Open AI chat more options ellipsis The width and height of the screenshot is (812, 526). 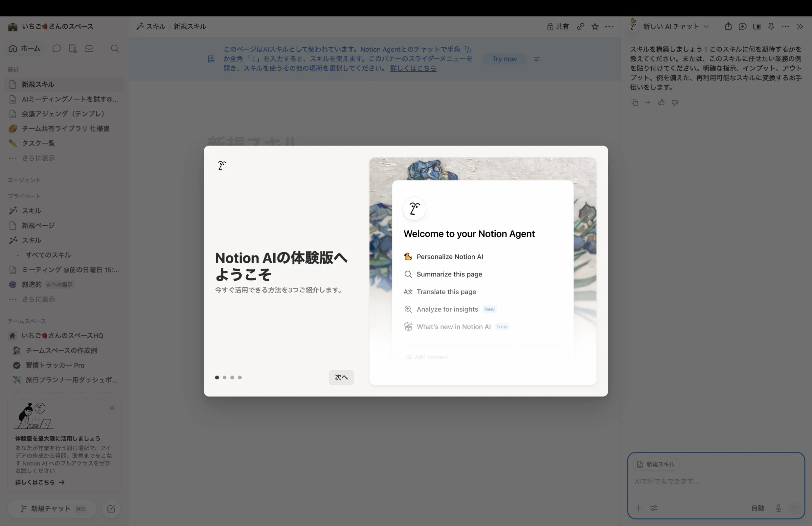click(785, 26)
